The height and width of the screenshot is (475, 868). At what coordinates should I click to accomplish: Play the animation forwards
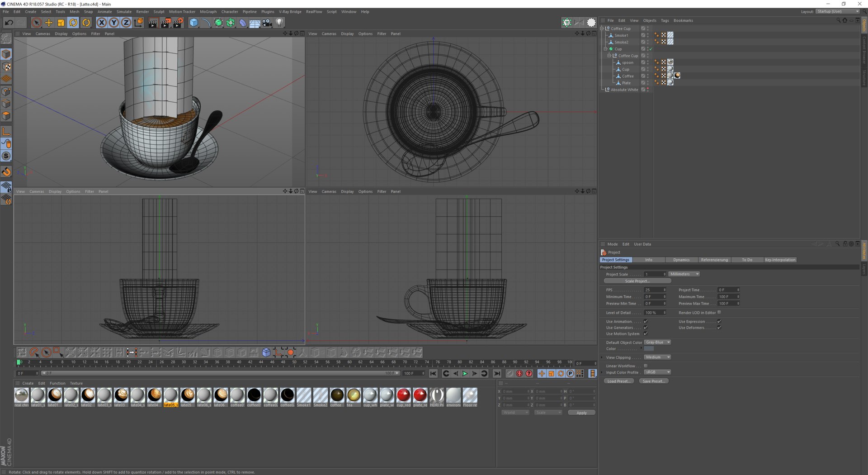click(x=465, y=374)
